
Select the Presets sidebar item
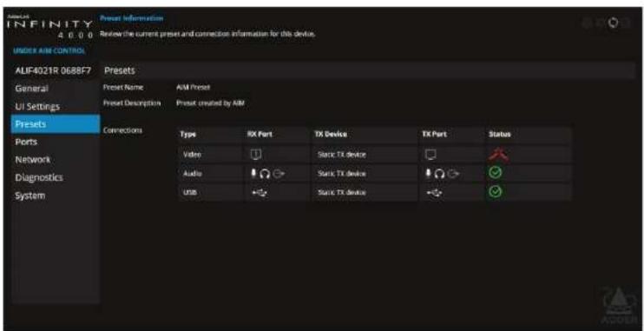[56, 123]
